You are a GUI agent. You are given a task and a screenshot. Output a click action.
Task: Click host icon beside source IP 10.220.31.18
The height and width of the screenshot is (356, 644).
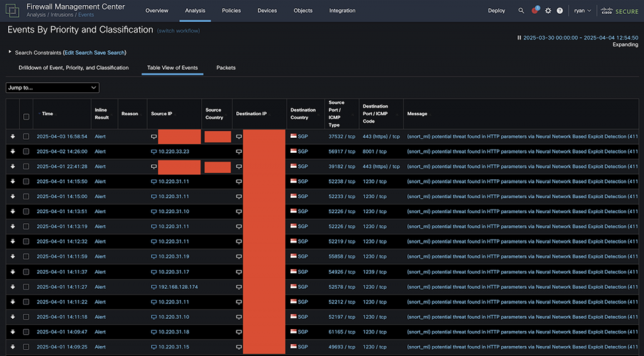pyautogui.click(x=153, y=331)
